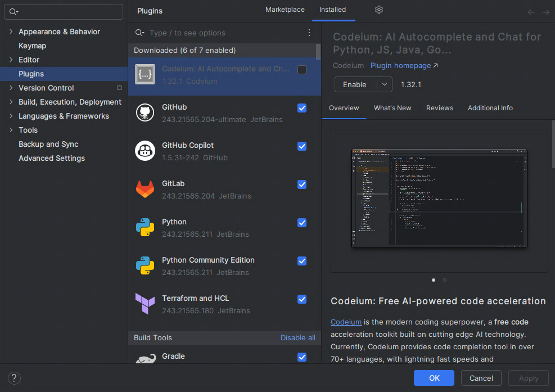The height and width of the screenshot is (392, 555).
Task: Navigate back with the left arrow
Action: click(x=531, y=12)
